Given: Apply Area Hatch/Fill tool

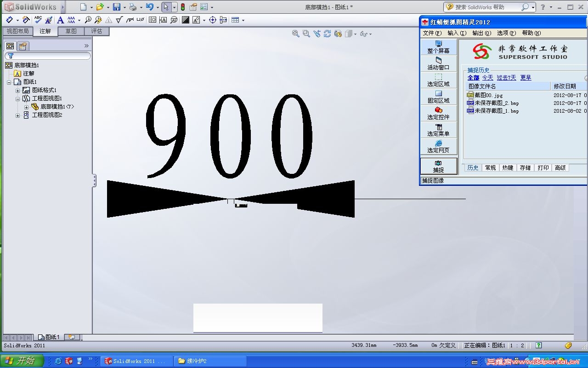Looking at the screenshot, I should 186,20.
